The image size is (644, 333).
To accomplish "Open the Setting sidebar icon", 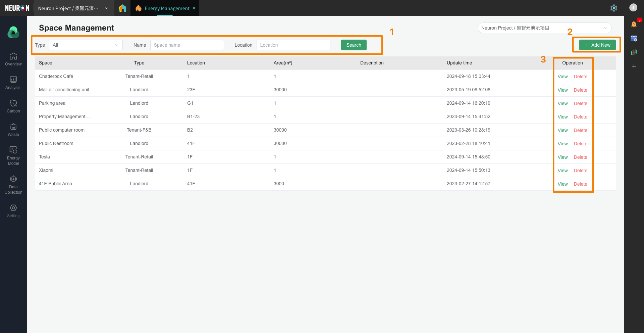I will pos(13,210).
